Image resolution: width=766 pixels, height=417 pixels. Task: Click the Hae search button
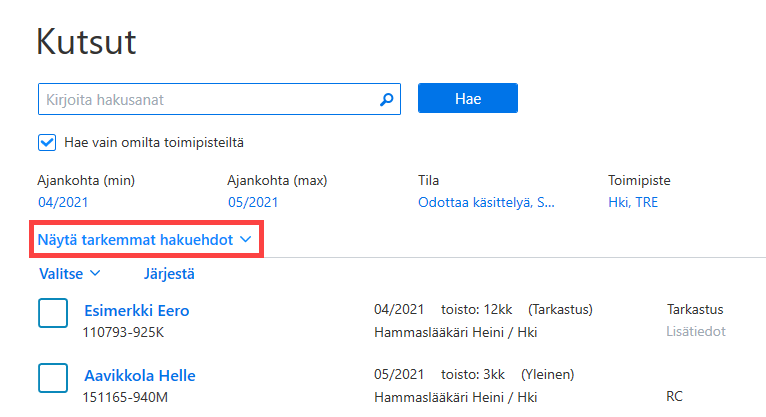pos(468,98)
